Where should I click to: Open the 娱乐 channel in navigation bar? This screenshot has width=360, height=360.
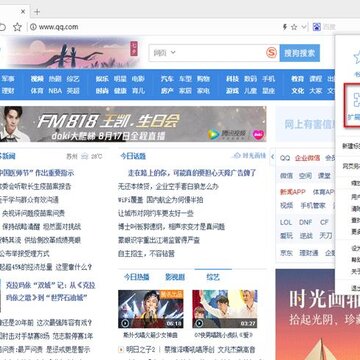[102, 79]
